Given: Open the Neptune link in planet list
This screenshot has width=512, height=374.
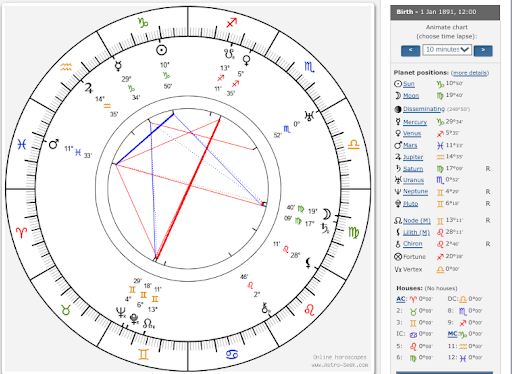Looking at the screenshot, I should [x=415, y=191].
